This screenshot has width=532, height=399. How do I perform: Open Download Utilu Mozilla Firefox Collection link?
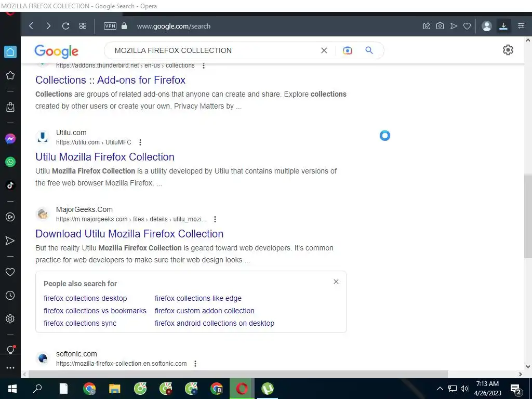click(x=129, y=234)
